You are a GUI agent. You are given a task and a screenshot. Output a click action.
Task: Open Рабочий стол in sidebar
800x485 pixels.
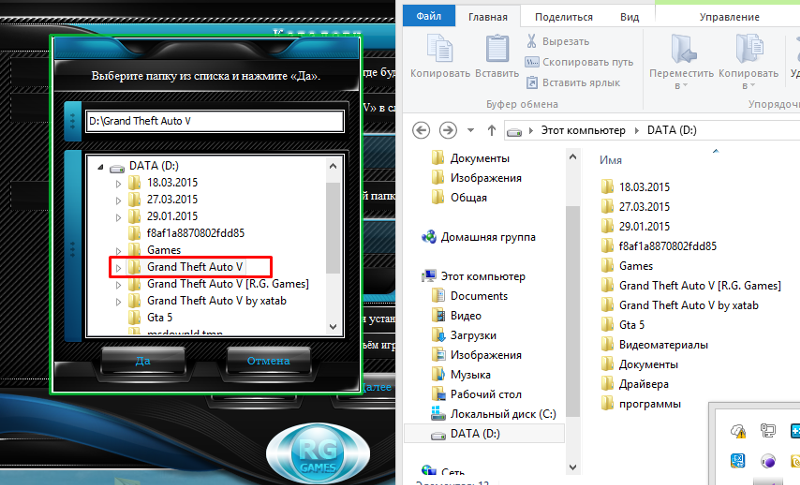pyautogui.click(x=477, y=394)
